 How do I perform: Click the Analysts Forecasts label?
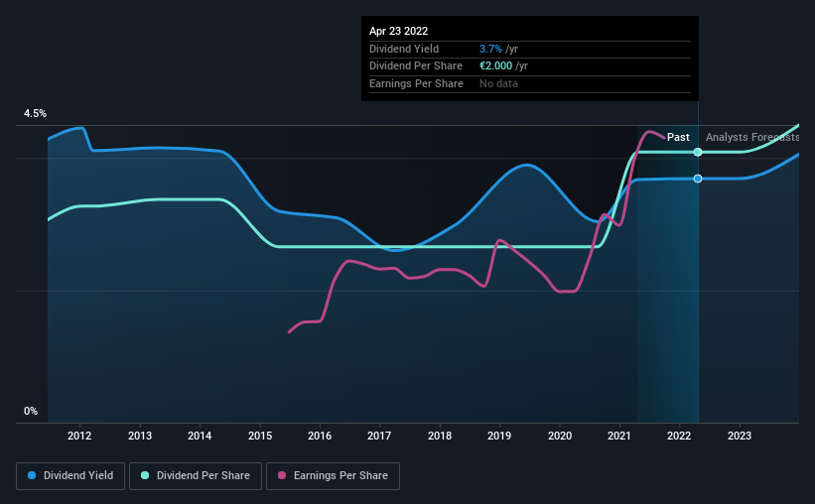[x=752, y=137]
